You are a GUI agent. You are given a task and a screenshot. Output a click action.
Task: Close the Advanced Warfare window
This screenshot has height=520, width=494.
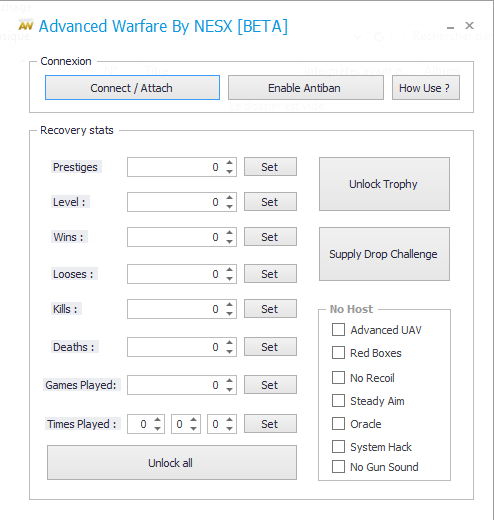click(x=469, y=25)
